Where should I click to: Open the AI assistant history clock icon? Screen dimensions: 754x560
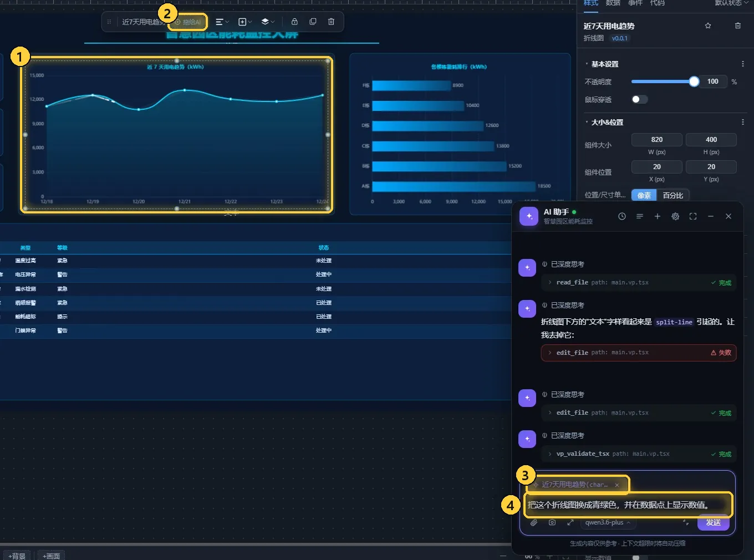point(622,216)
